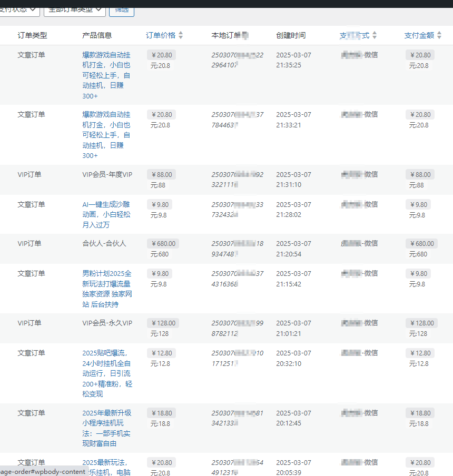The height and width of the screenshot is (476, 453).
Task: Click the creation time 21:33:21
Action: point(289,125)
